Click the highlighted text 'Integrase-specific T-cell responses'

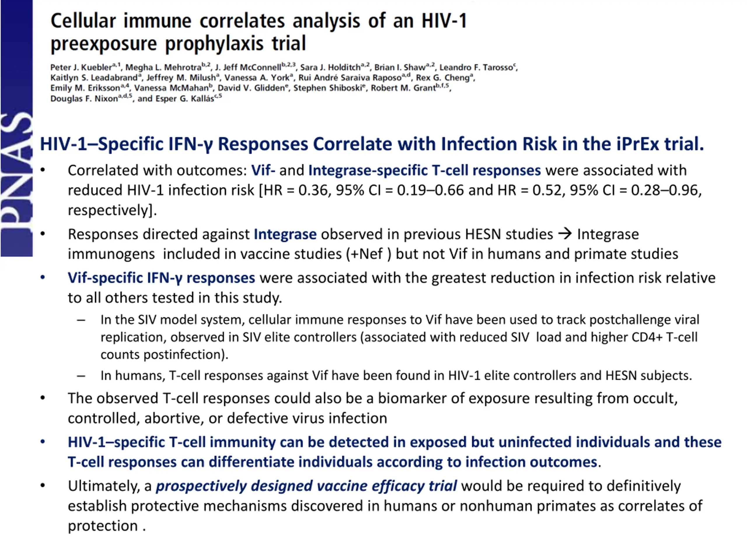[425, 170]
